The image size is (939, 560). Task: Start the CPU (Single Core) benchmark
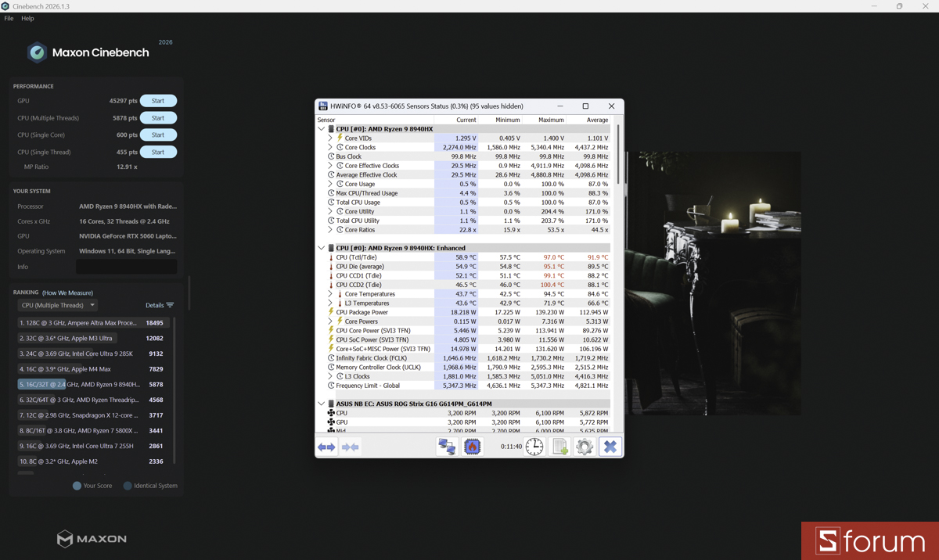pyautogui.click(x=158, y=135)
